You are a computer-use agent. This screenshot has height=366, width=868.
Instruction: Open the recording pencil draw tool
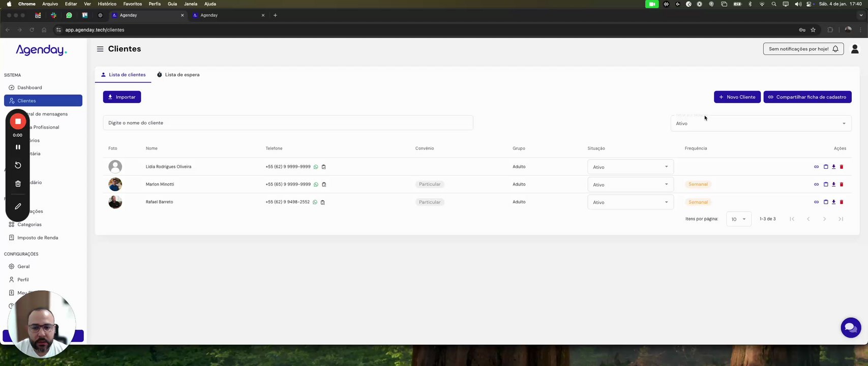18,206
